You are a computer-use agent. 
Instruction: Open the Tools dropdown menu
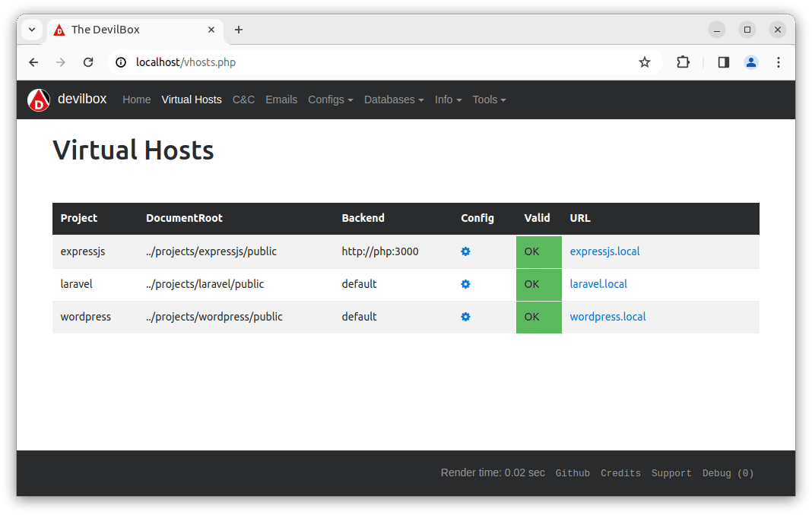(x=489, y=100)
